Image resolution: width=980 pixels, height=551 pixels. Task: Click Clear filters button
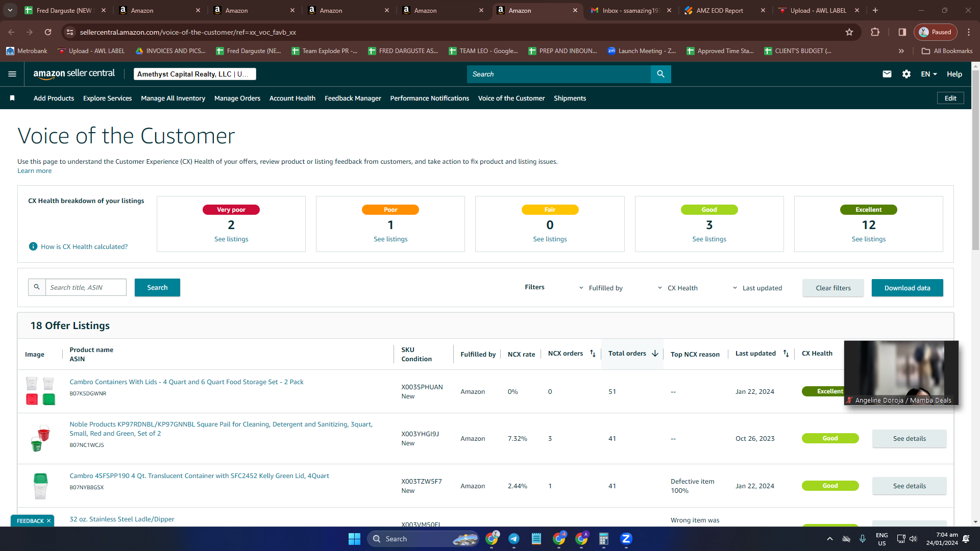[x=833, y=288]
